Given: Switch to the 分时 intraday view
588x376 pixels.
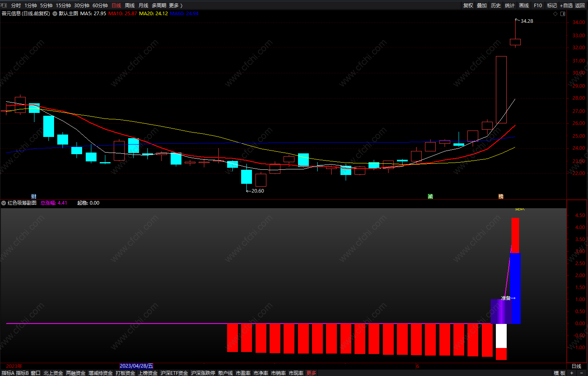Looking at the screenshot, I should (16, 5).
